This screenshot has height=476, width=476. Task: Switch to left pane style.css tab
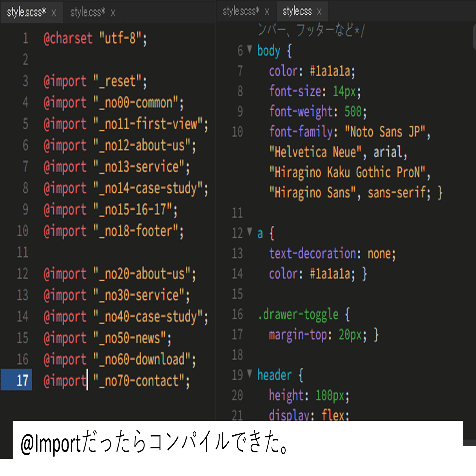tap(88, 12)
